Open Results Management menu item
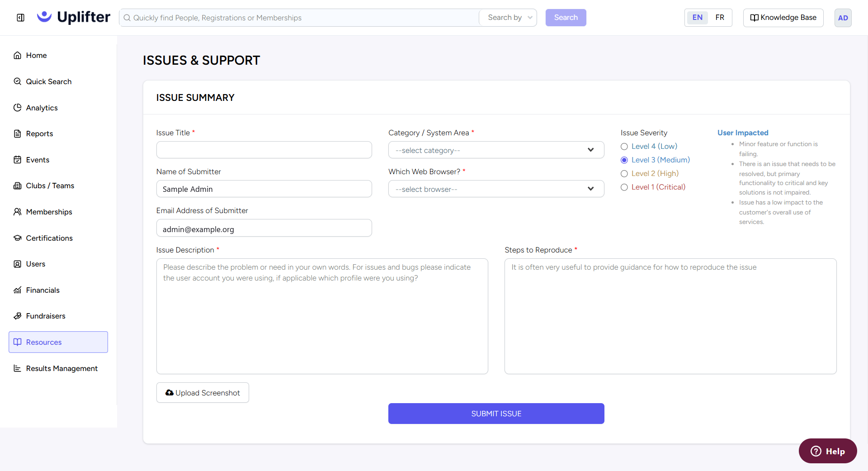The height and width of the screenshot is (471, 868). 58,368
